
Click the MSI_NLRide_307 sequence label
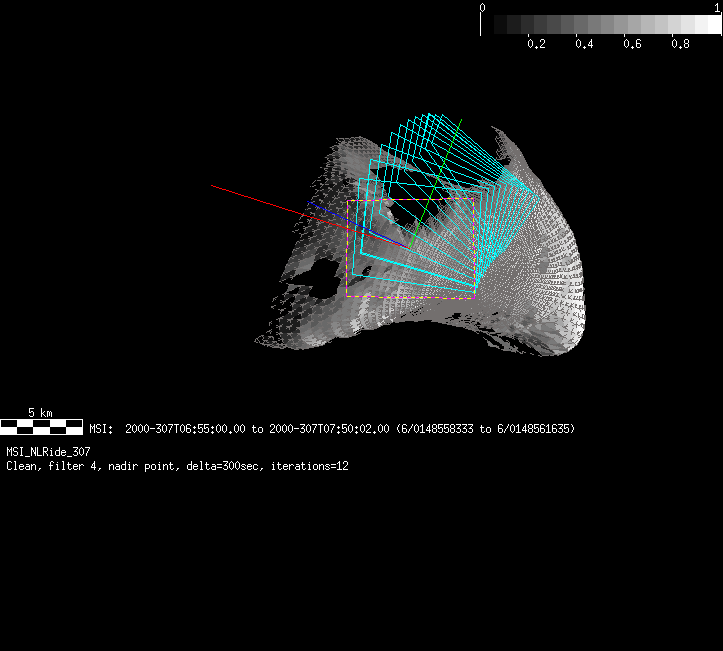click(x=48, y=452)
